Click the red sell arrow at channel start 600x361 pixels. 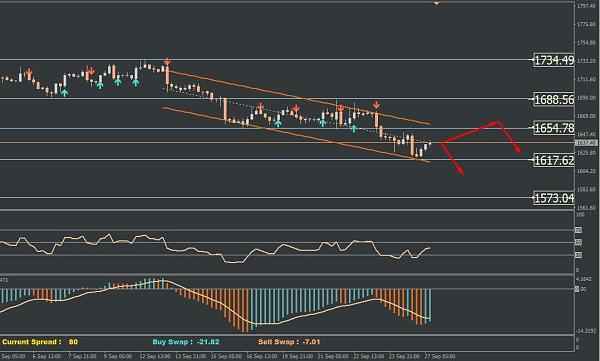coord(167,62)
